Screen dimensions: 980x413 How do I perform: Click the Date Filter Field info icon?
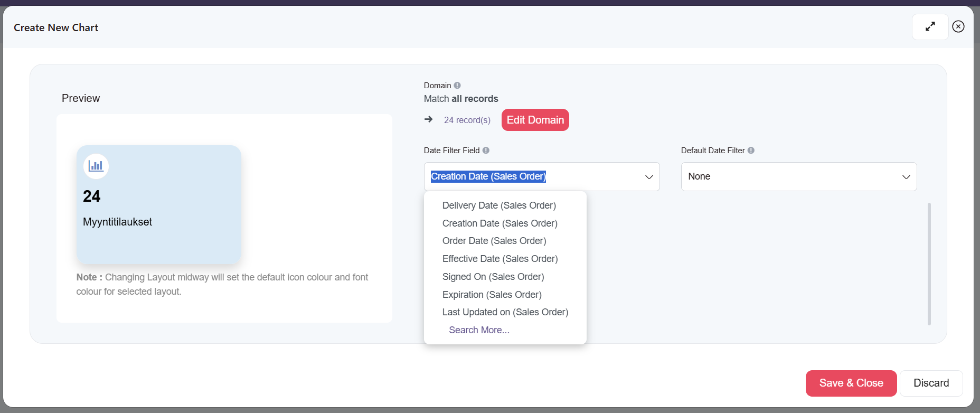(486, 151)
